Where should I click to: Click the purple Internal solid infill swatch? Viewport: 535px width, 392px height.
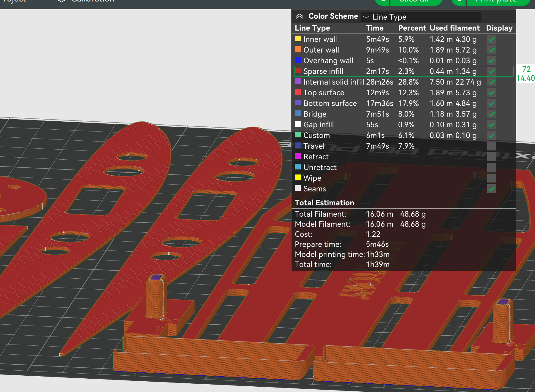(x=298, y=81)
